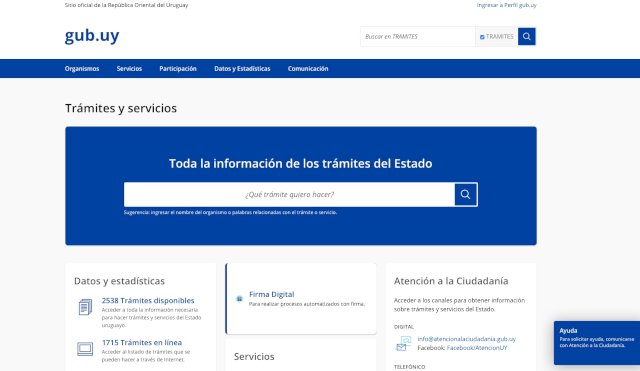Viewport: 640px width, 371px height.
Task: Open Ingresar a Perfil gub.uy link
Action: point(507,5)
